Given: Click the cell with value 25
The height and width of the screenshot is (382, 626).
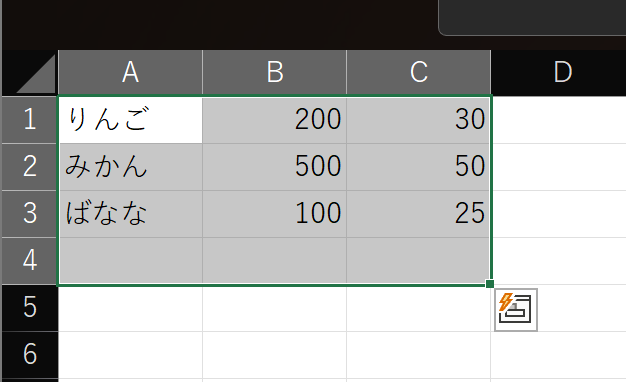Looking at the screenshot, I should (418, 214).
